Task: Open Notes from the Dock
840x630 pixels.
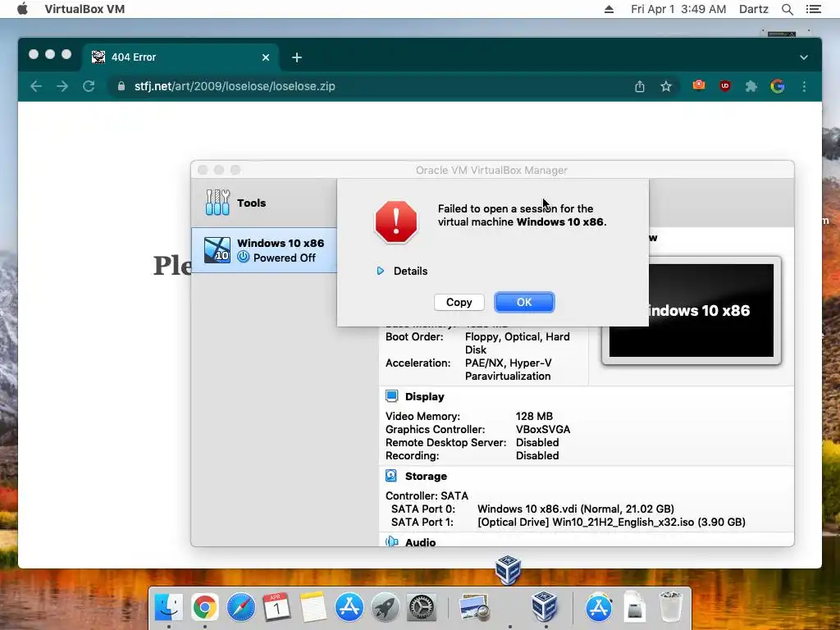Action: pyautogui.click(x=313, y=608)
